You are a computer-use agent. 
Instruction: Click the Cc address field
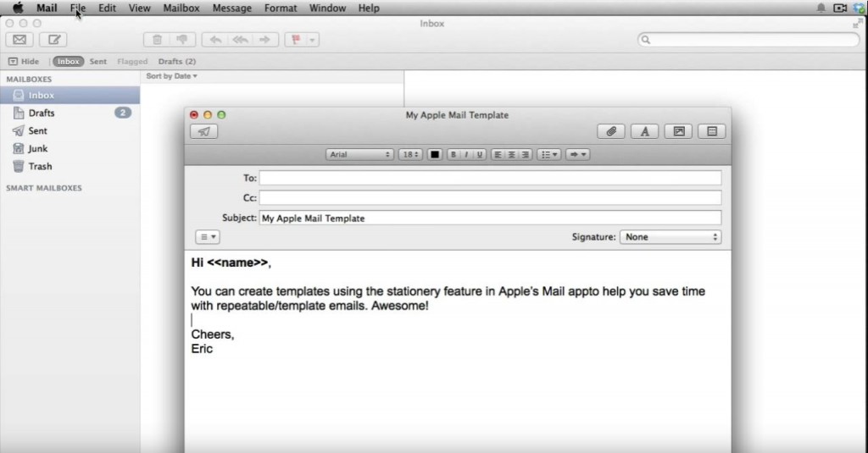[491, 198]
